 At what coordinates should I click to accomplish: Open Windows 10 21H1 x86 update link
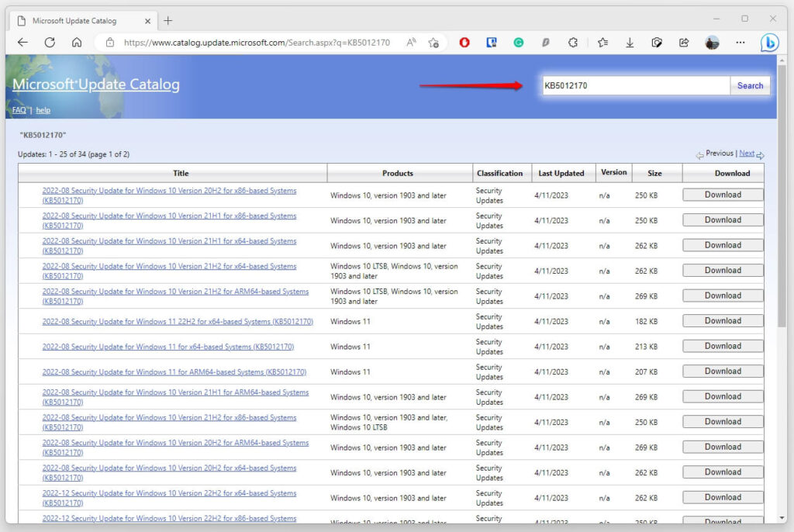pos(169,221)
